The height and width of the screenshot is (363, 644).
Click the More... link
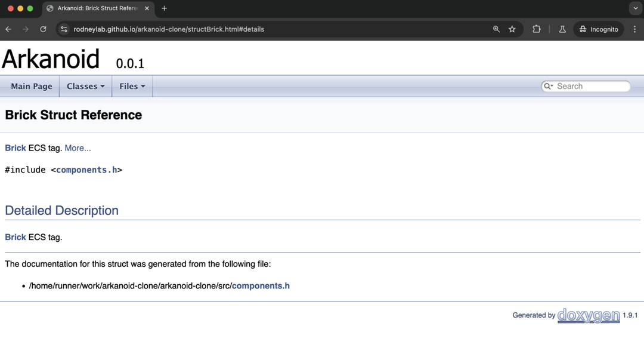pyautogui.click(x=78, y=148)
